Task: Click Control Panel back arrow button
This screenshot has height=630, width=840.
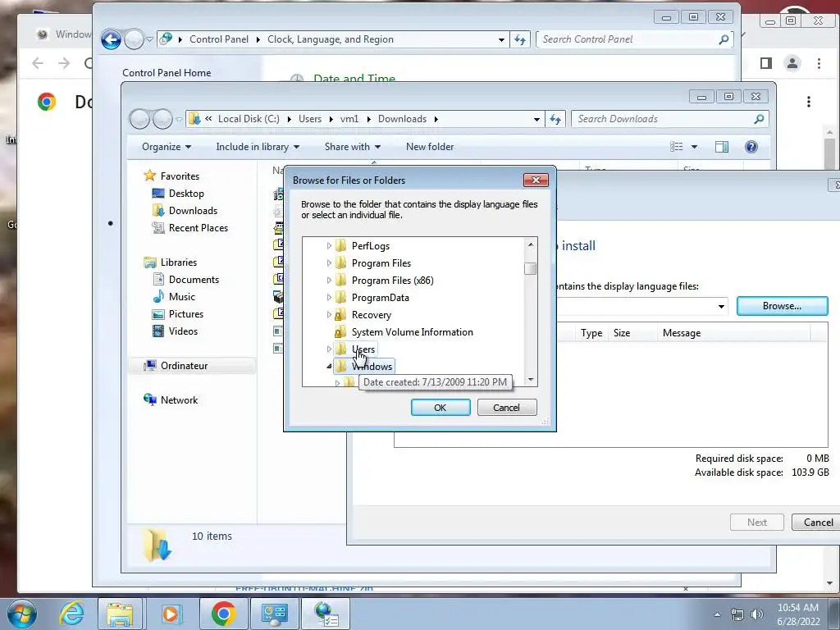Action: [112, 39]
